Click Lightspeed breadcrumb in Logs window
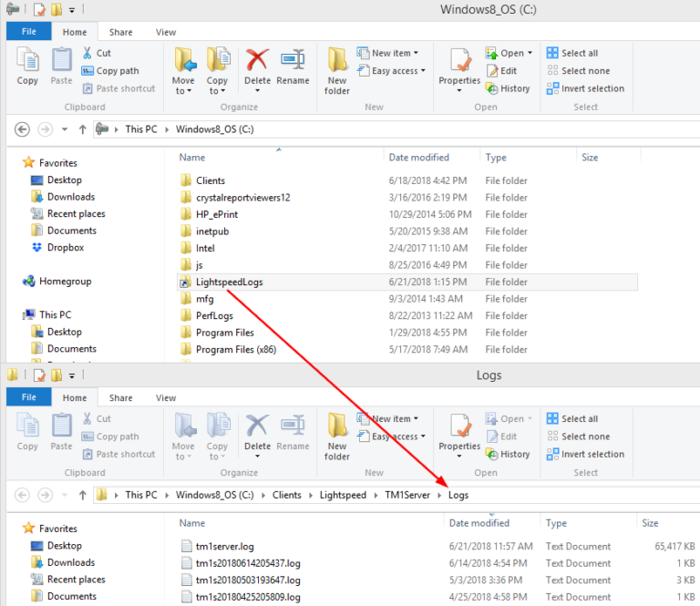The width and height of the screenshot is (700, 606). 343,495
